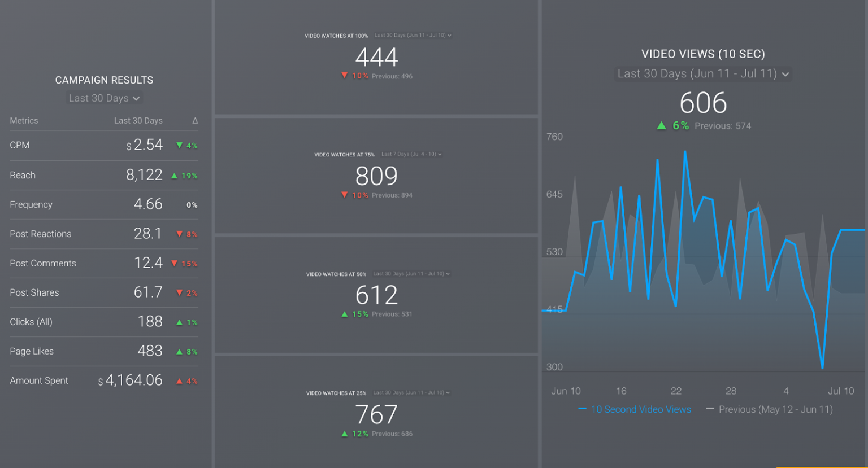The image size is (868, 468).
Task: Click the 612 value in Video Watches at 50%
Action: click(376, 295)
